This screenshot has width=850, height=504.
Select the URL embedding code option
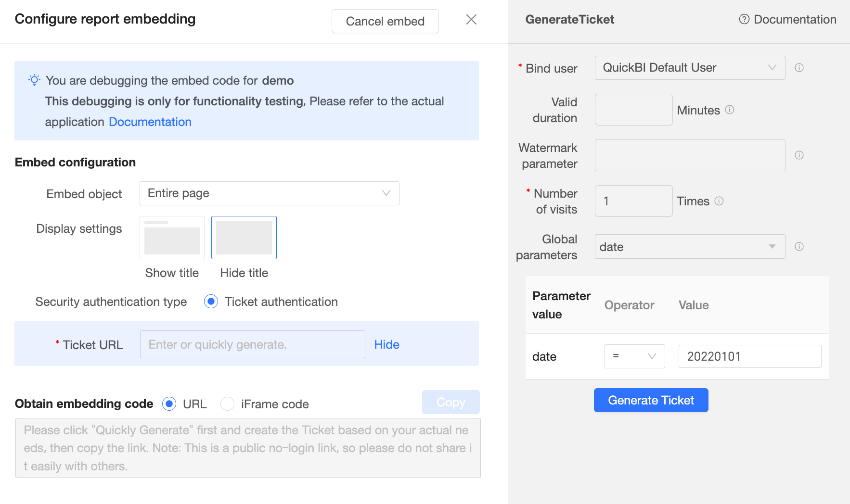[169, 404]
